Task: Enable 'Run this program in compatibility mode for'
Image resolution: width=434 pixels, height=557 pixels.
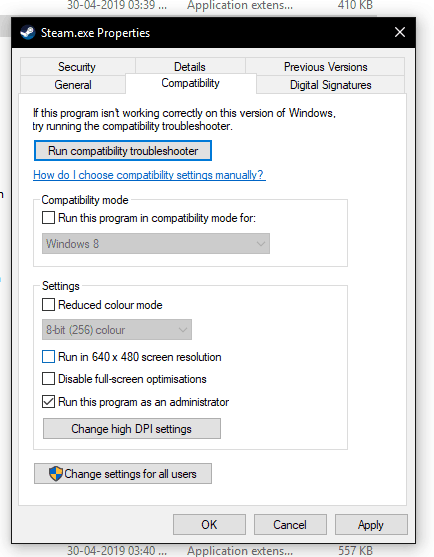Action: click(x=48, y=217)
